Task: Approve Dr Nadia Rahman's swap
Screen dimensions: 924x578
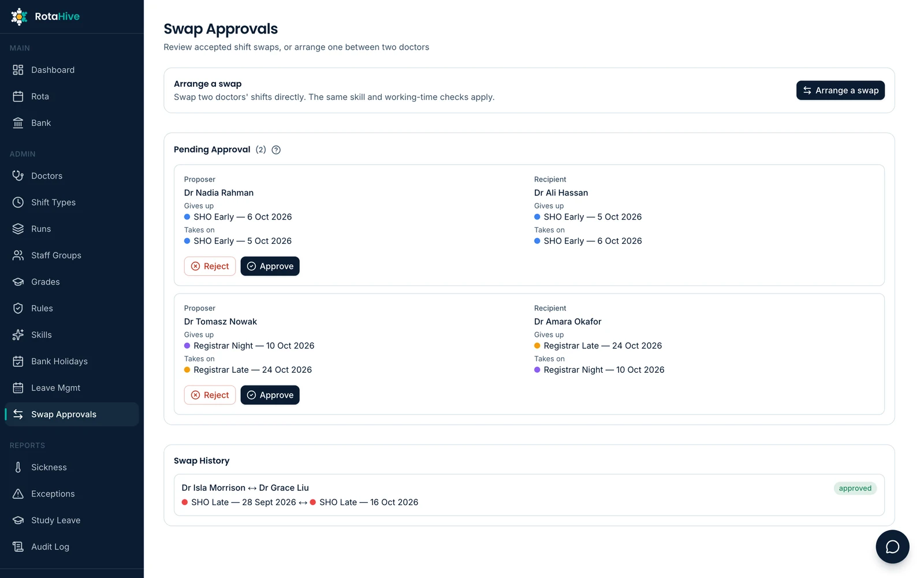Action: click(x=270, y=266)
